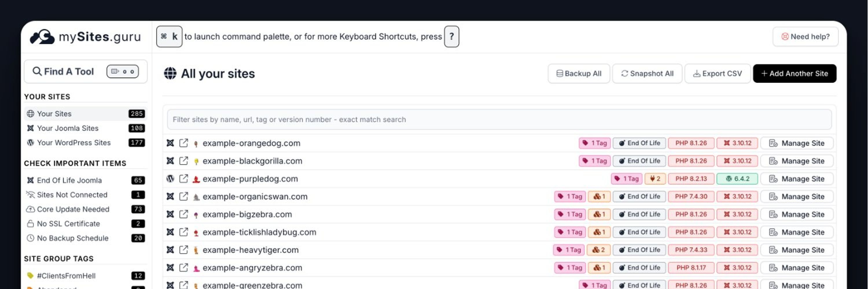Click the external link icon beside example-purpledog.com

[183, 179]
